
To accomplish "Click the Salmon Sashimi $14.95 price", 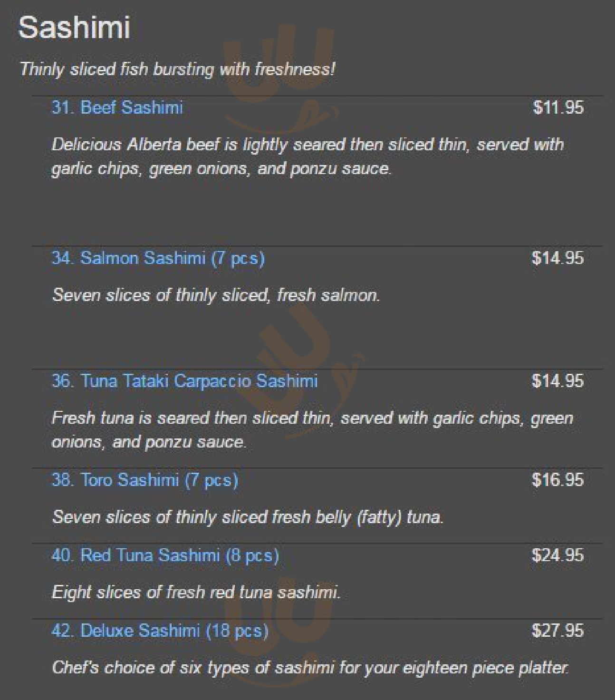I will point(557,258).
